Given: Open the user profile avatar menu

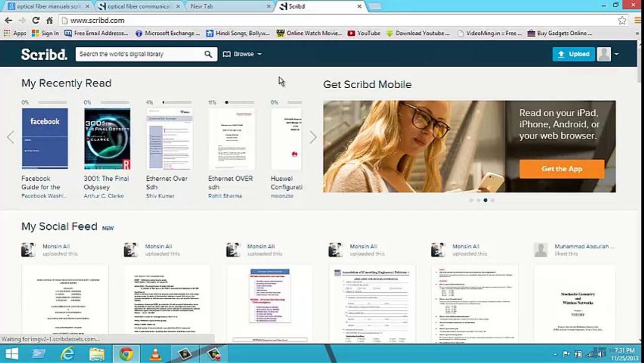Looking at the screenshot, I should pyautogui.click(x=608, y=54).
